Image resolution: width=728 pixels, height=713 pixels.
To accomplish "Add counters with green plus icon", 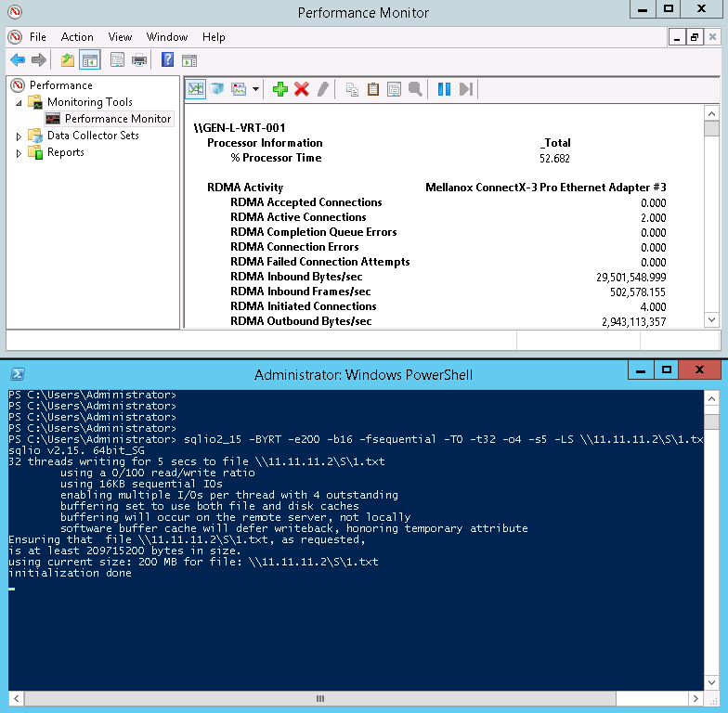I will tap(280, 89).
